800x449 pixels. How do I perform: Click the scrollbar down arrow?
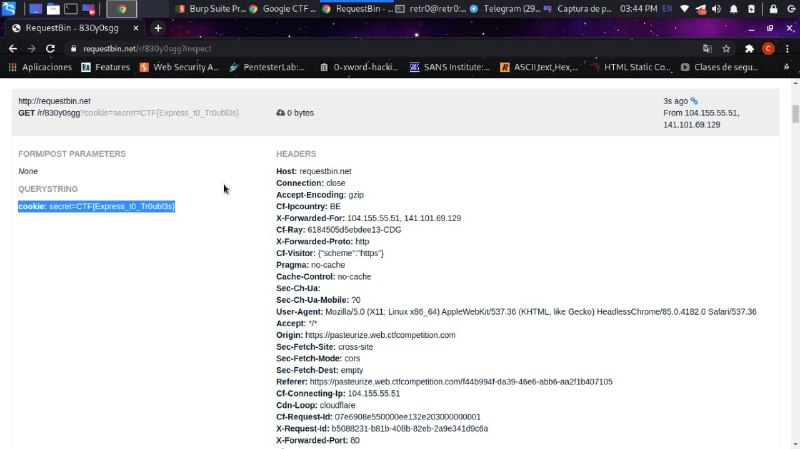pos(795,444)
